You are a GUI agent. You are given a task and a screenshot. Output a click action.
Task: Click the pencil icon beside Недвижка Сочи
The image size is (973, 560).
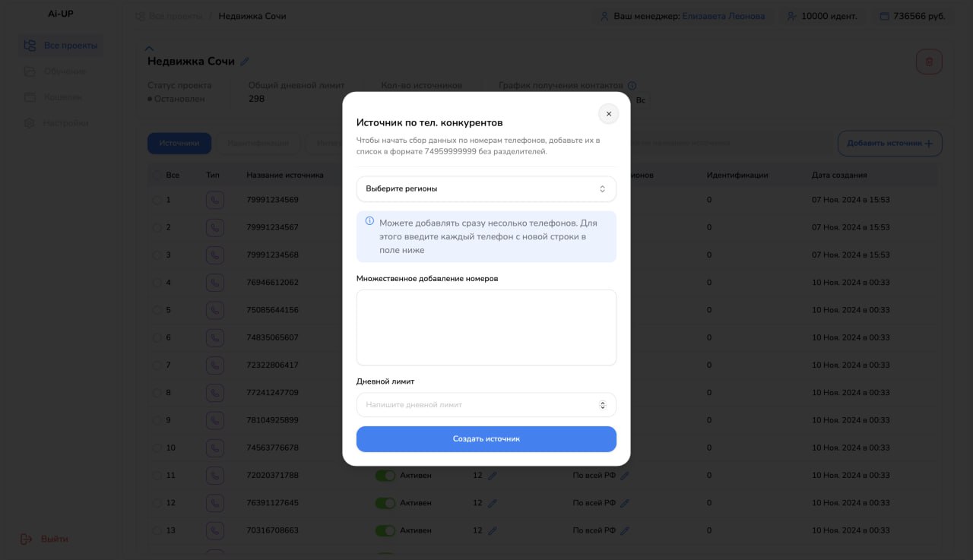click(245, 62)
